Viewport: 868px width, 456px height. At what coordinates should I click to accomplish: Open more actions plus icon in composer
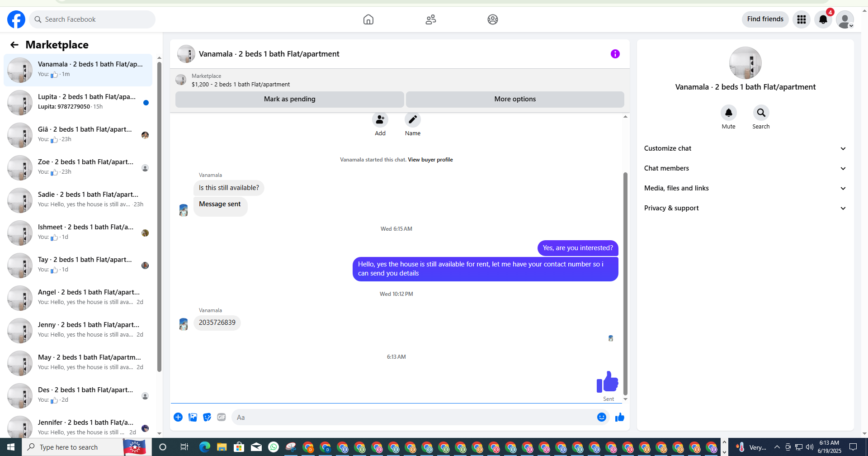coord(178,417)
